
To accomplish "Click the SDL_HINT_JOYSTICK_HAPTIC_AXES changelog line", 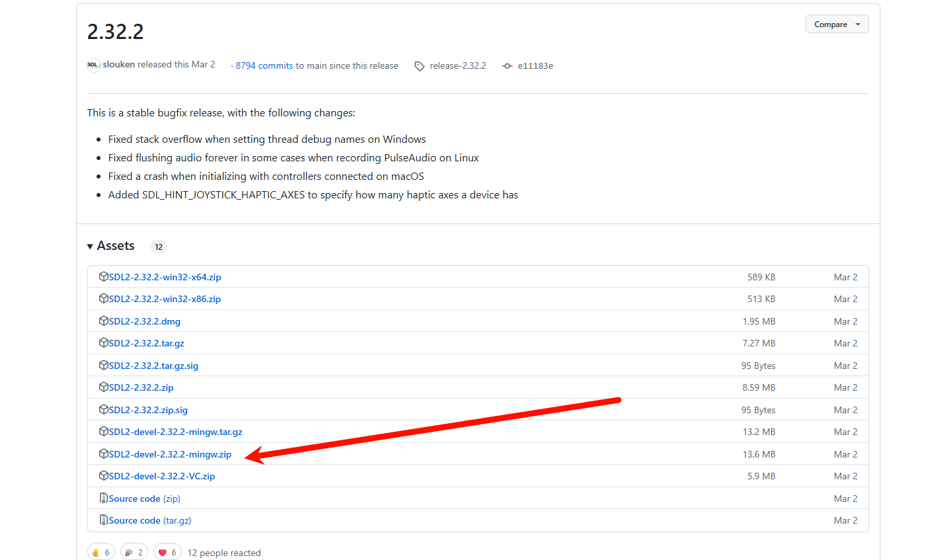I will click(x=313, y=194).
